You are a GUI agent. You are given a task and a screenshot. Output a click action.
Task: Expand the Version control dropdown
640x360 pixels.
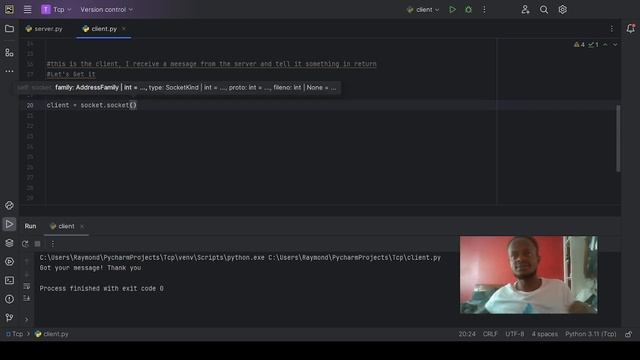(x=106, y=9)
